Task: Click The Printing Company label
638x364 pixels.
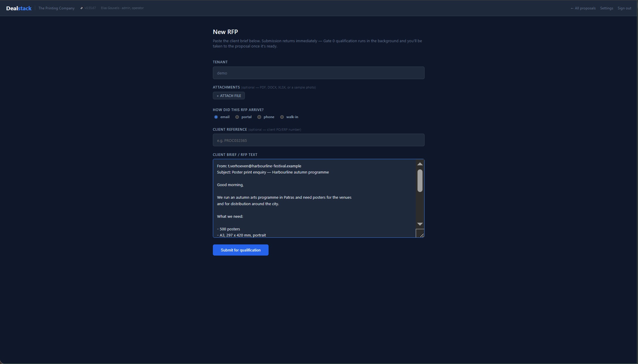Action: click(x=56, y=8)
